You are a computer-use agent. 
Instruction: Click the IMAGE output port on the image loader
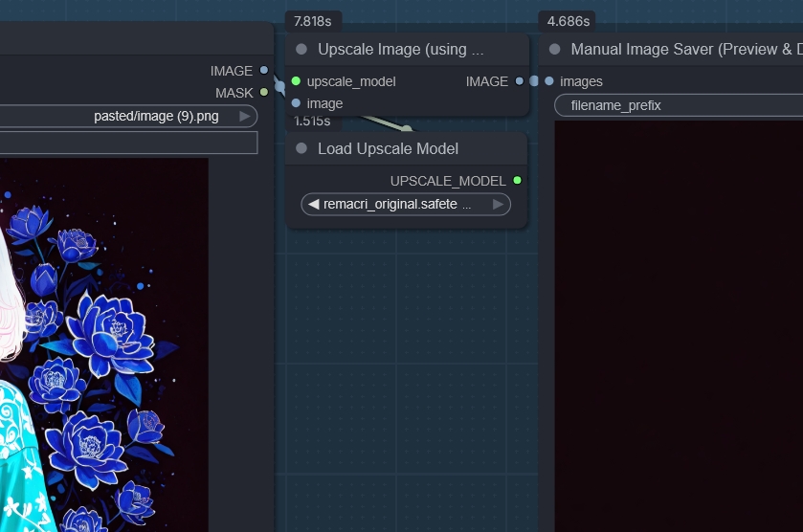pos(264,70)
